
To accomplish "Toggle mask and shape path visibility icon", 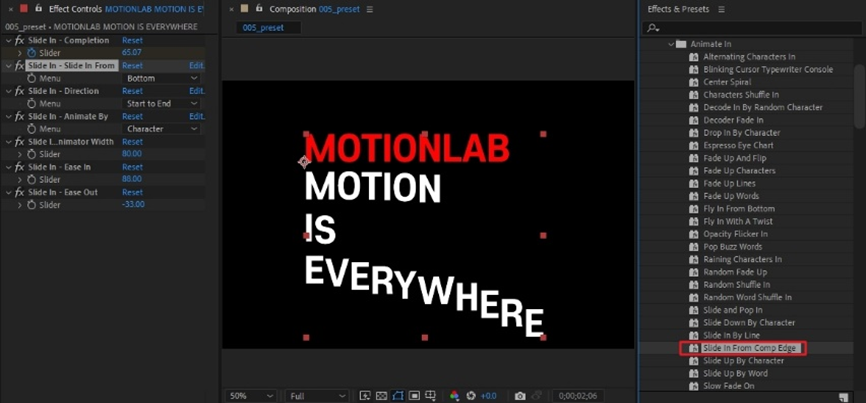I will point(398,396).
